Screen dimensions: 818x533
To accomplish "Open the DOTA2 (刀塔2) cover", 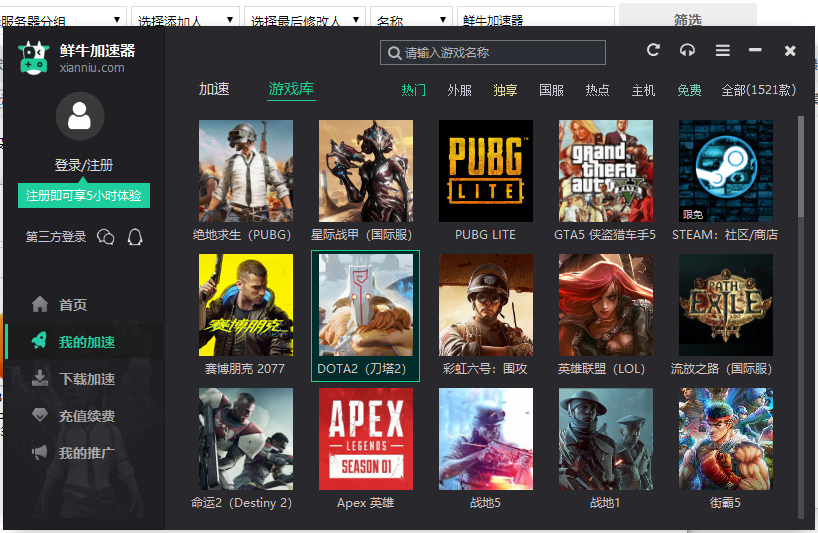I will (x=366, y=305).
